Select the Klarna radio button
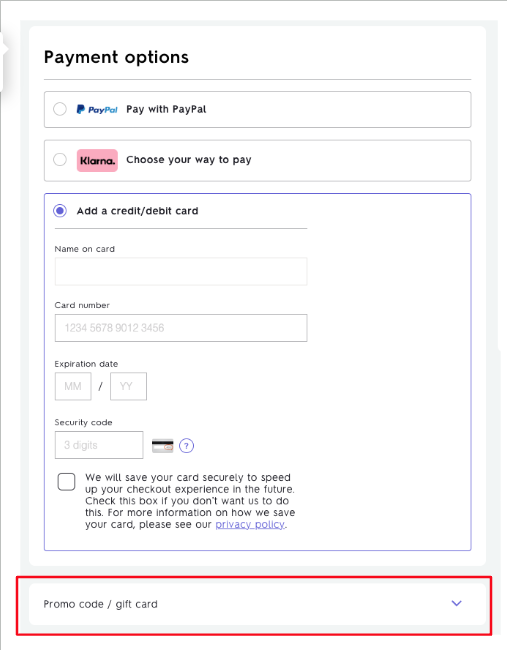The width and height of the screenshot is (507, 650). (60, 160)
